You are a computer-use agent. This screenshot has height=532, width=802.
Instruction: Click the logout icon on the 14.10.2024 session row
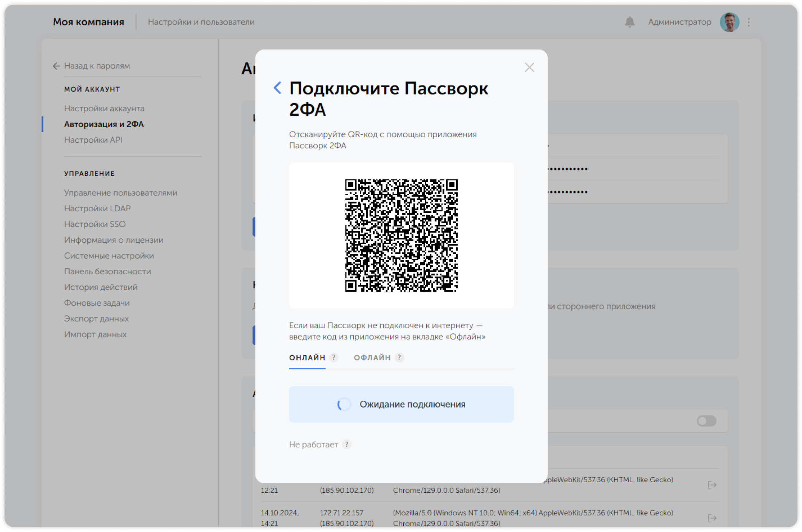[x=711, y=518]
